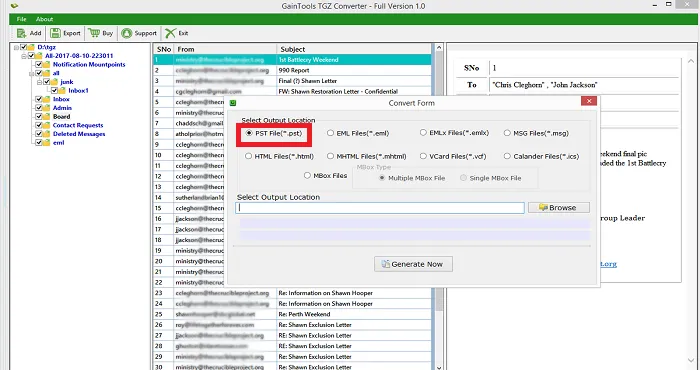Open the About menu
Viewport: 700px width, 370px height.
tap(45, 19)
